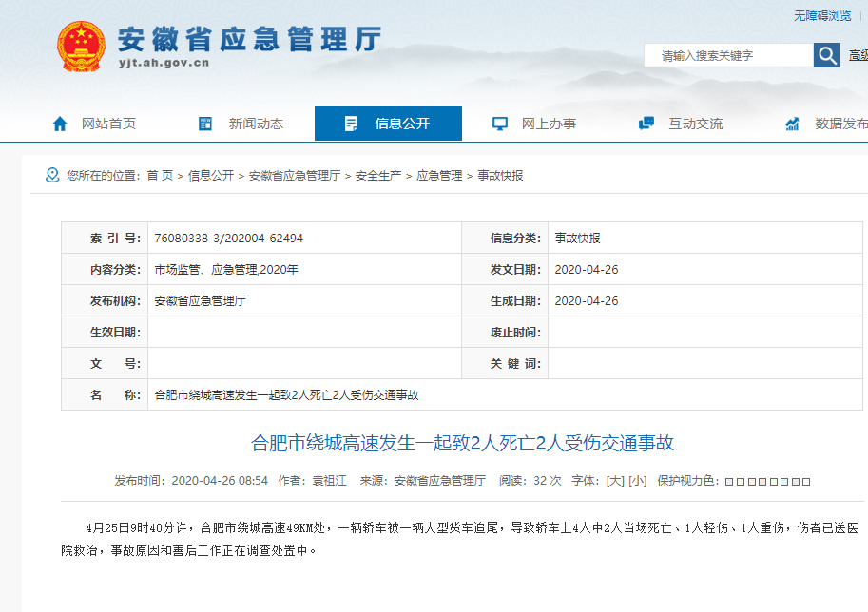Click the blue article headline
This screenshot has height=612, width=868.
[462, 443]
